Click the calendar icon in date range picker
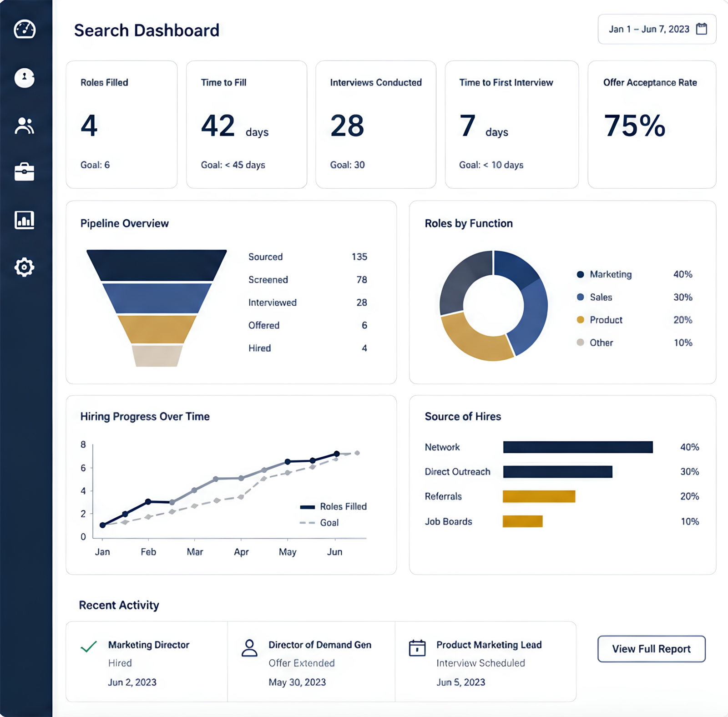 [702, 29]
